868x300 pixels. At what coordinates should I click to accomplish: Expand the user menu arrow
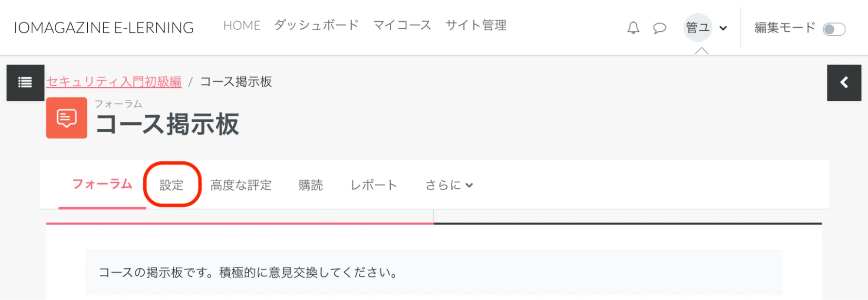pyautogui.click(x=723, y=28)
